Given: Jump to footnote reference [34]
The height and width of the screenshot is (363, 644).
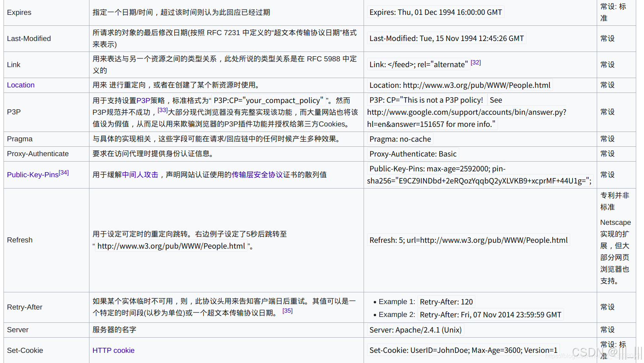Looking at the screenshot, I should click(64, 173).
